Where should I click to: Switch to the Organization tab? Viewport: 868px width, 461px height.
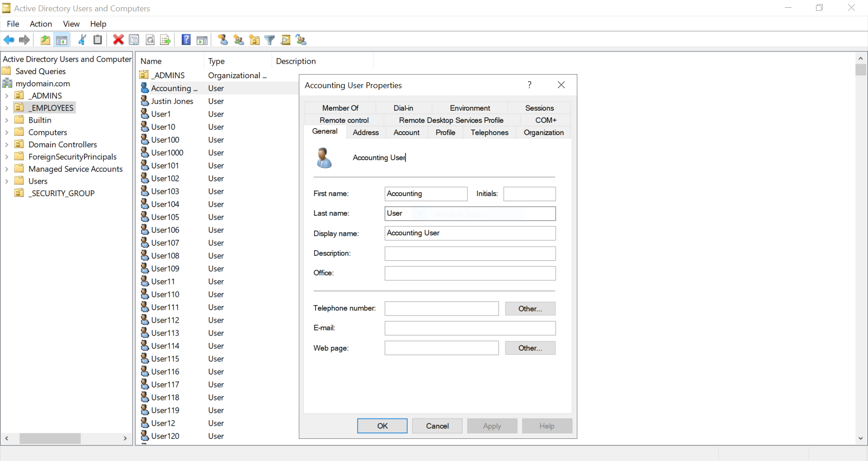544,132
